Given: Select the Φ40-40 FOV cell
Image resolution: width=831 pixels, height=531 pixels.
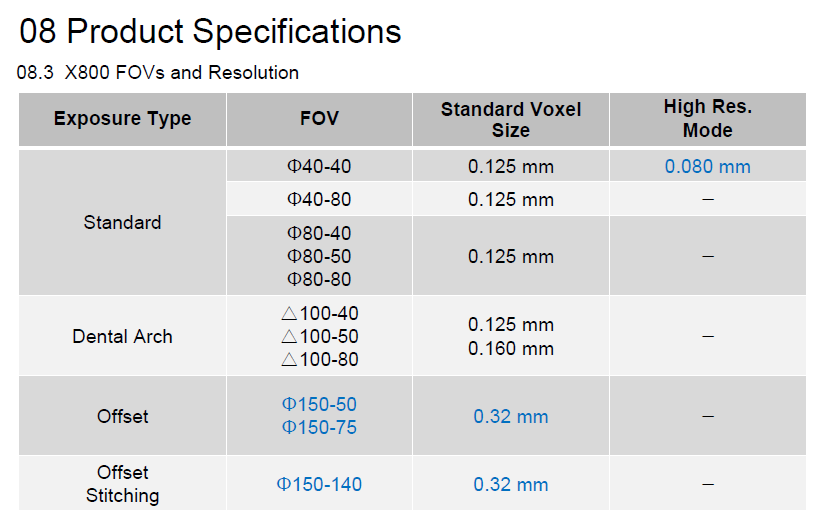Looking at the screenshot, I should click(319, 166).
